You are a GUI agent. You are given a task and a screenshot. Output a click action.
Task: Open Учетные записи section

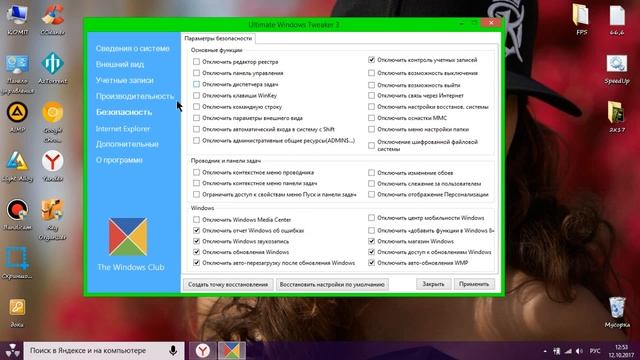[x=124, y=80]
